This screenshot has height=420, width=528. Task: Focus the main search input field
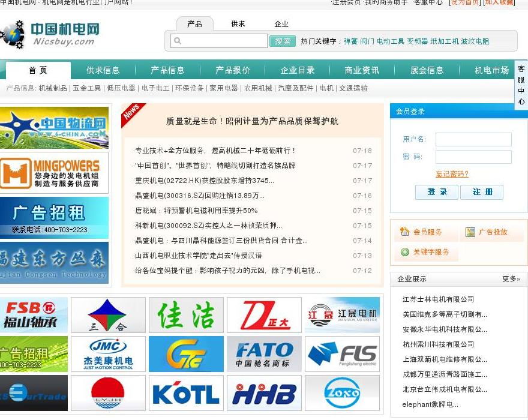tap(219, 41)
